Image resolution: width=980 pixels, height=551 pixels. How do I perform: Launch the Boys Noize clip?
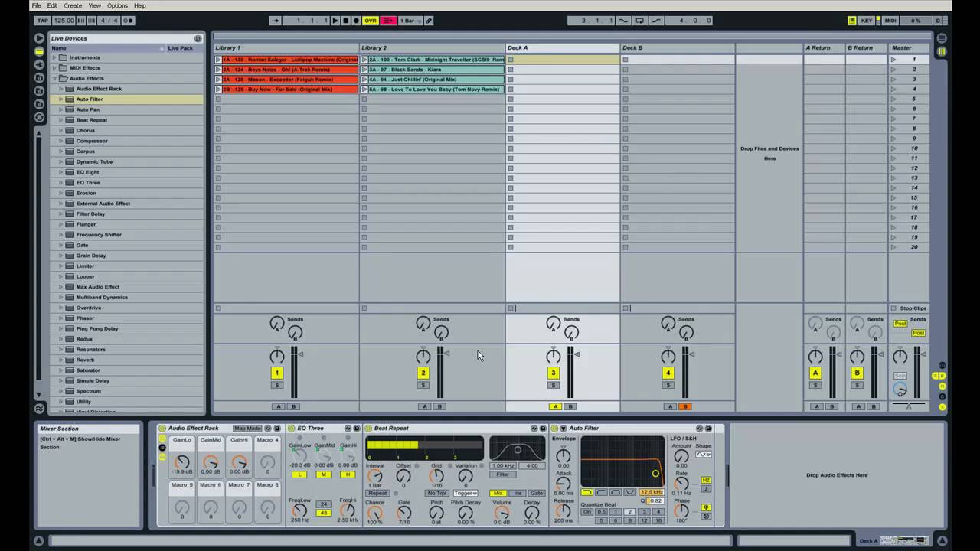click(x=218, y=70)
